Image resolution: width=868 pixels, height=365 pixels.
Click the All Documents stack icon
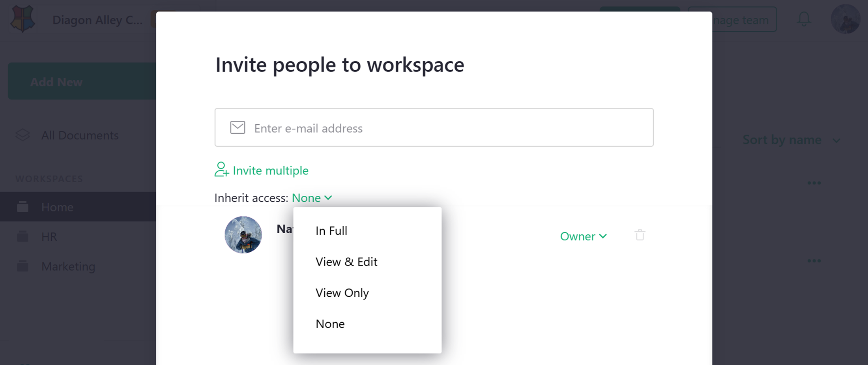pyautogui.click(x=22, y=135)
